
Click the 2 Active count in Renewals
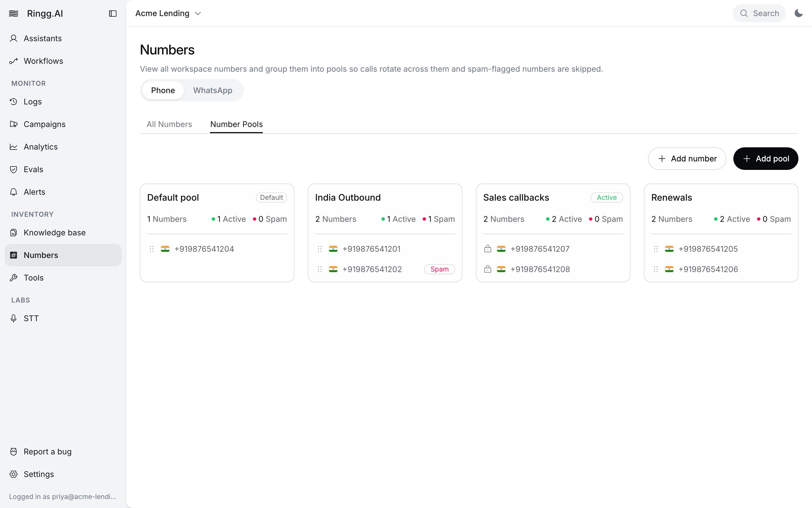pyautogui.click(x=732, y=219)
